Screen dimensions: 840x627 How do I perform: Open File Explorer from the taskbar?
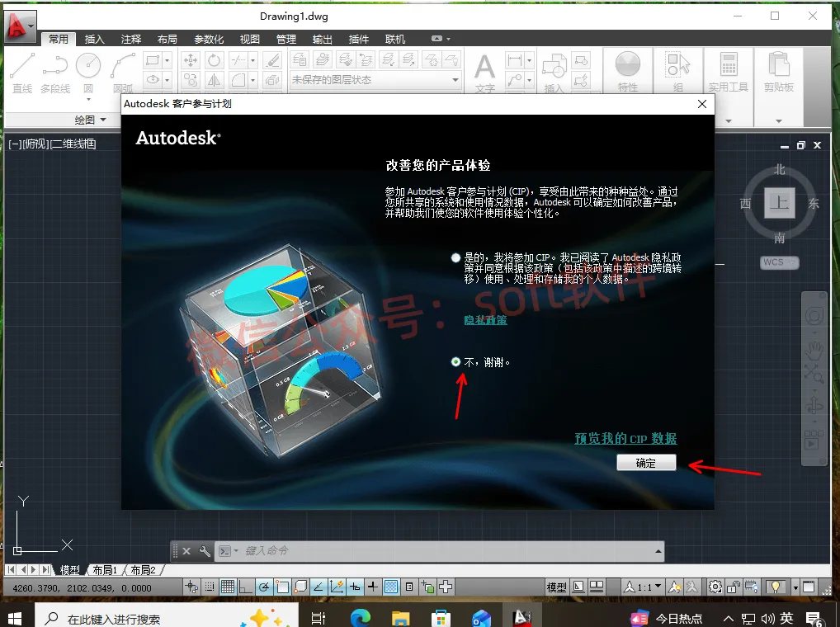401,618
